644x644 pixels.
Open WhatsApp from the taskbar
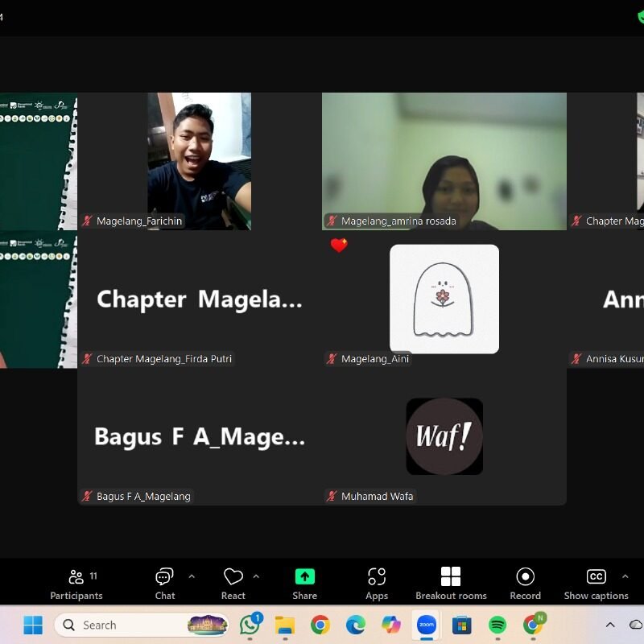pos(250,625)
